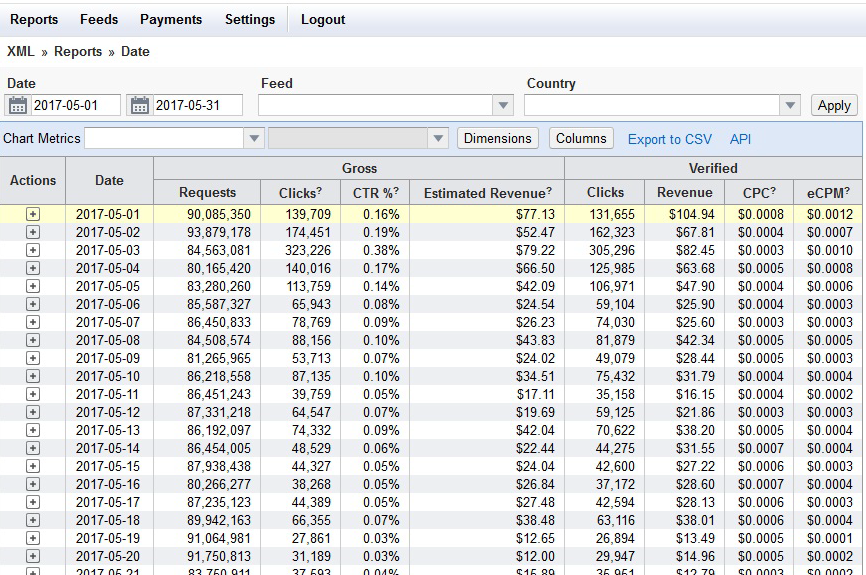Open the API link

click(x=740, y=139)
